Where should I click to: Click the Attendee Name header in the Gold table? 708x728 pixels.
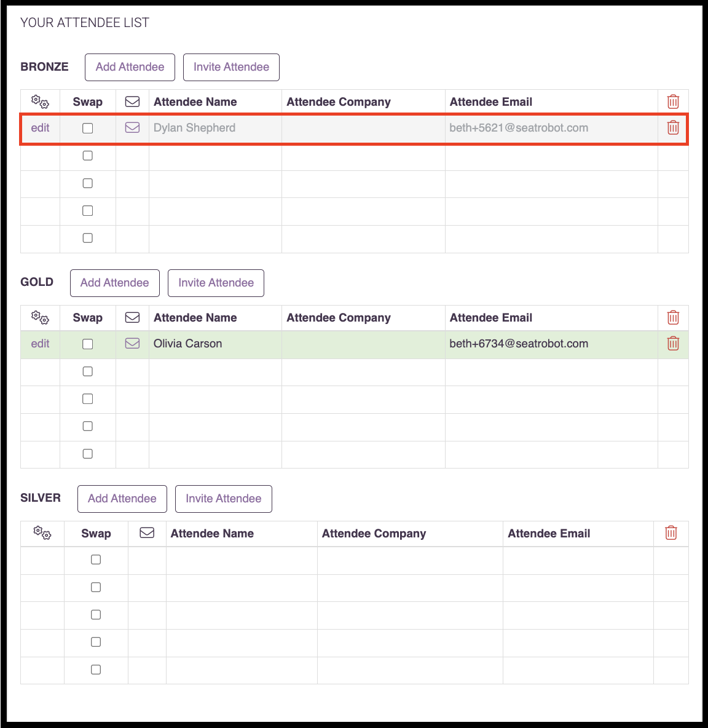tap(195, 317)
